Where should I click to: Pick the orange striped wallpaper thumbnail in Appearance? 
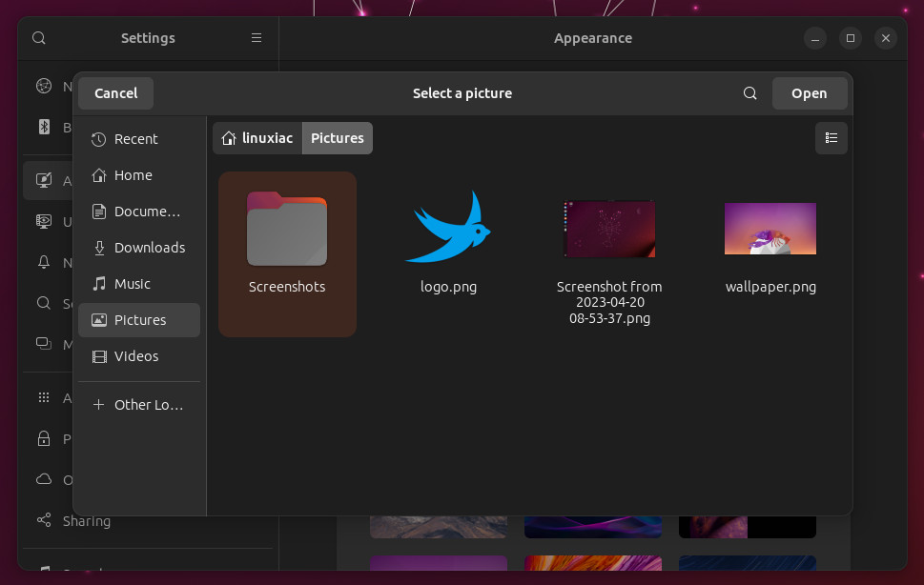point(593,563)
